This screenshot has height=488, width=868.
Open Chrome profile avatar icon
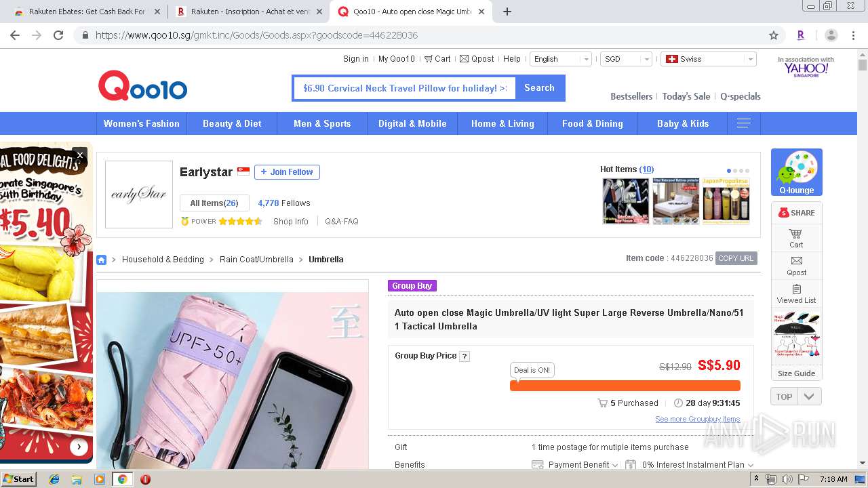(831, 35)
